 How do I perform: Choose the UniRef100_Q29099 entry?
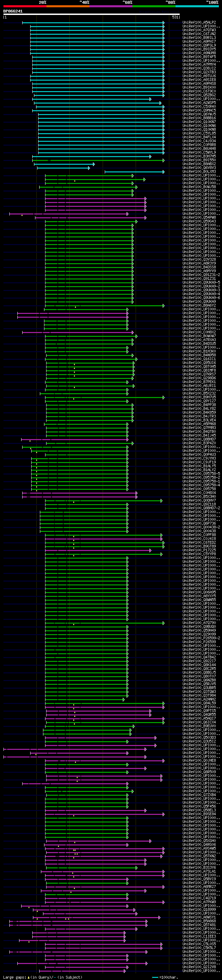coord(199,634)
